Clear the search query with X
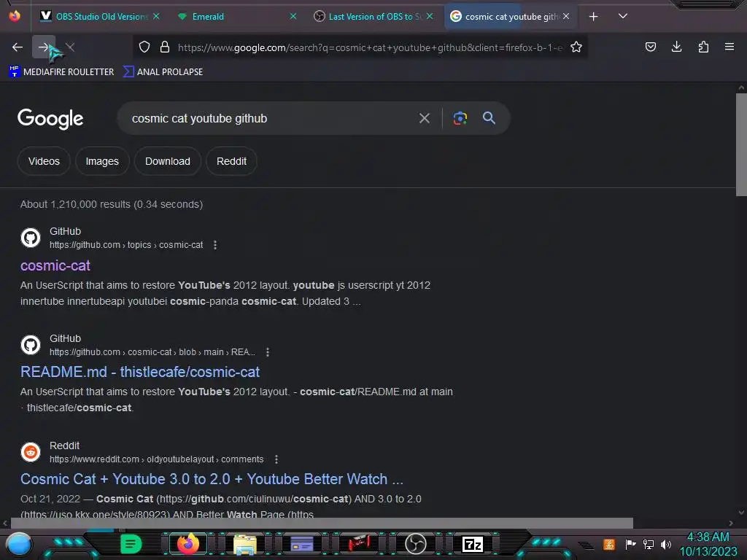The width and height of the screenshot is (747, 560). (x=425, y=118)
